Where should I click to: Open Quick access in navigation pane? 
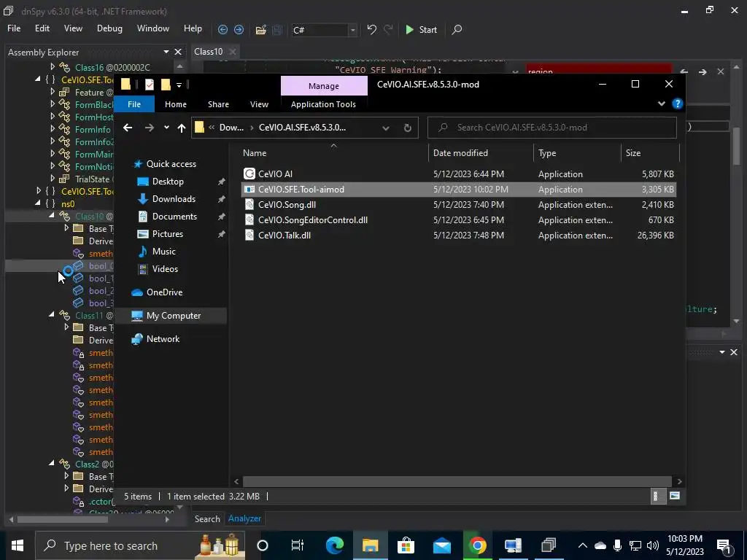[171, 164]
